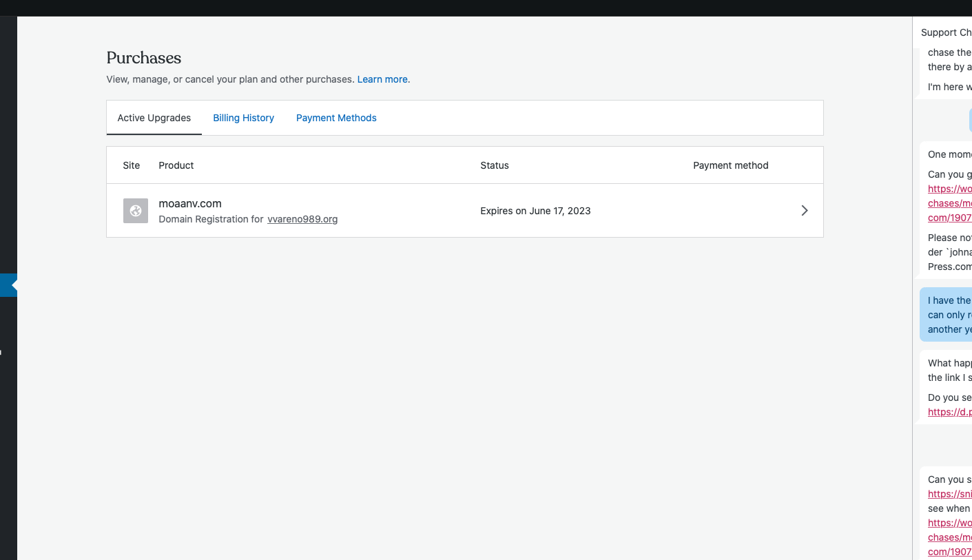Expand moaanv.com purchase with right chevron
The height and width of the screenshot is (560, 972).
click(804, 211)
